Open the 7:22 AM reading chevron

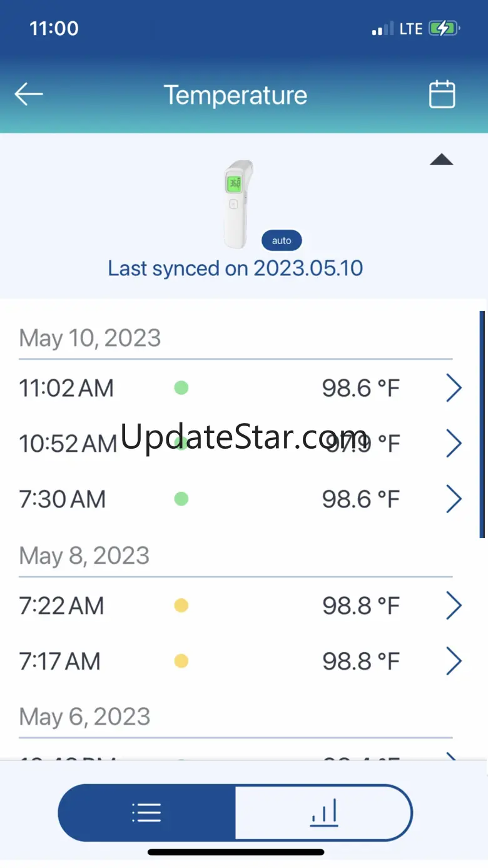point(454,605)
